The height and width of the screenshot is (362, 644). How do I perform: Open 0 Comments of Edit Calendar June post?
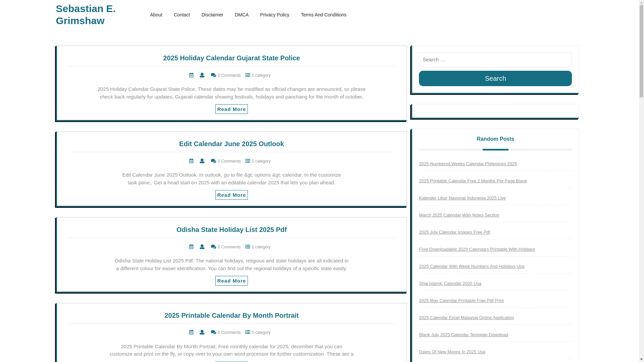[229, 161]
